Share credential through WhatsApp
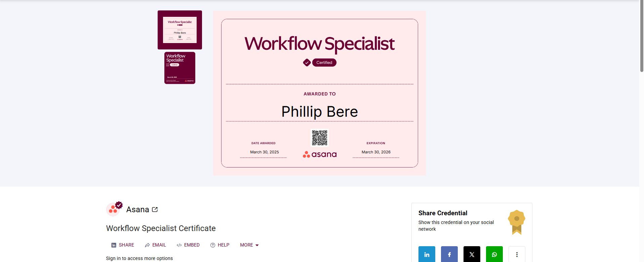 click(x=494, y=254)
